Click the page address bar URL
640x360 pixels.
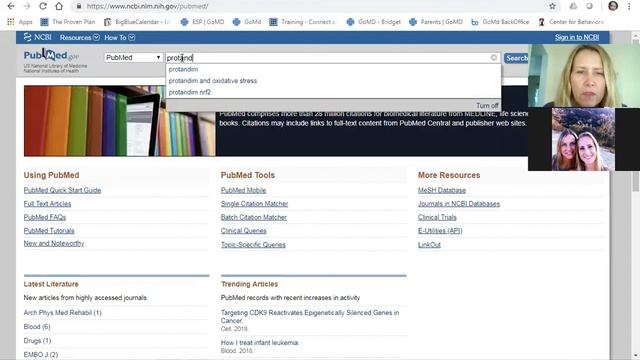[x=147, y=6]
